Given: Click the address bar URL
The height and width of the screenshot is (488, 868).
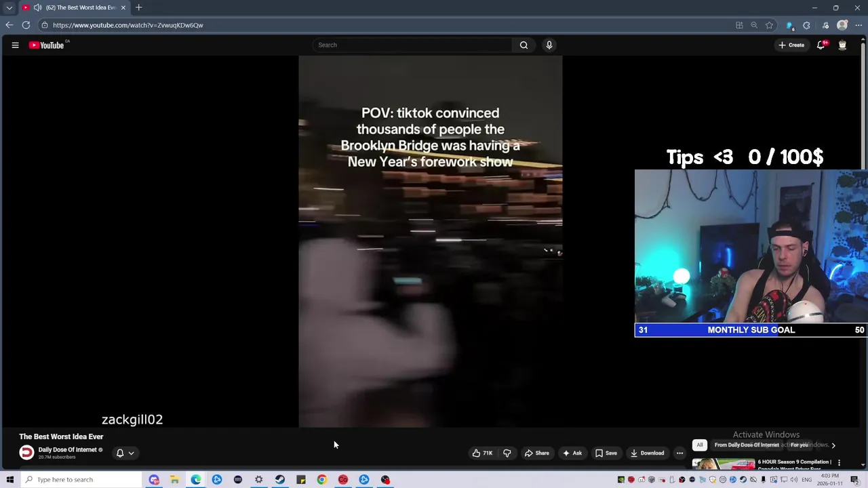Looking at the screenshot, I should click(x=128, y=25).
